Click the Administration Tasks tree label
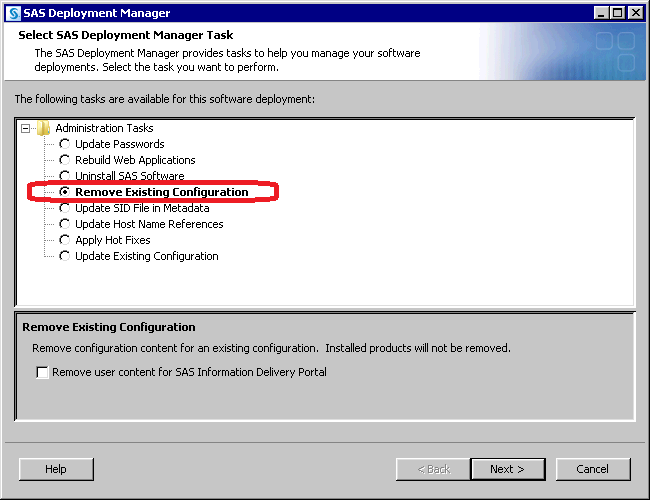 point(104,128)
